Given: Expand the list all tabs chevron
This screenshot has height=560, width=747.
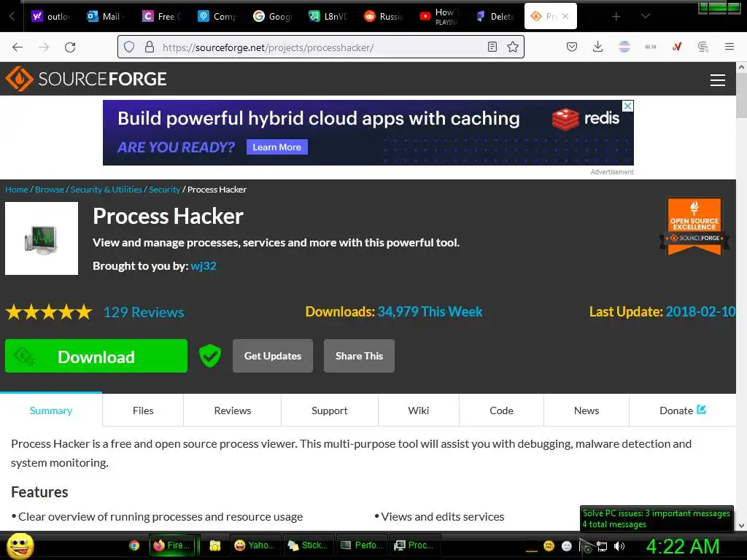Looking at the screenshot, I should coord(645,16).
